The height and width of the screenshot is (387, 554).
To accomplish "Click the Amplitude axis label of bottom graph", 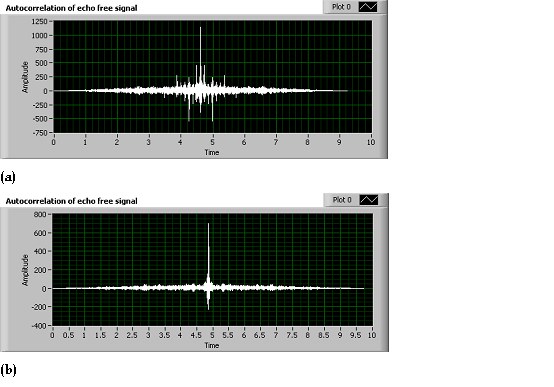I will (x=25, y=270).
